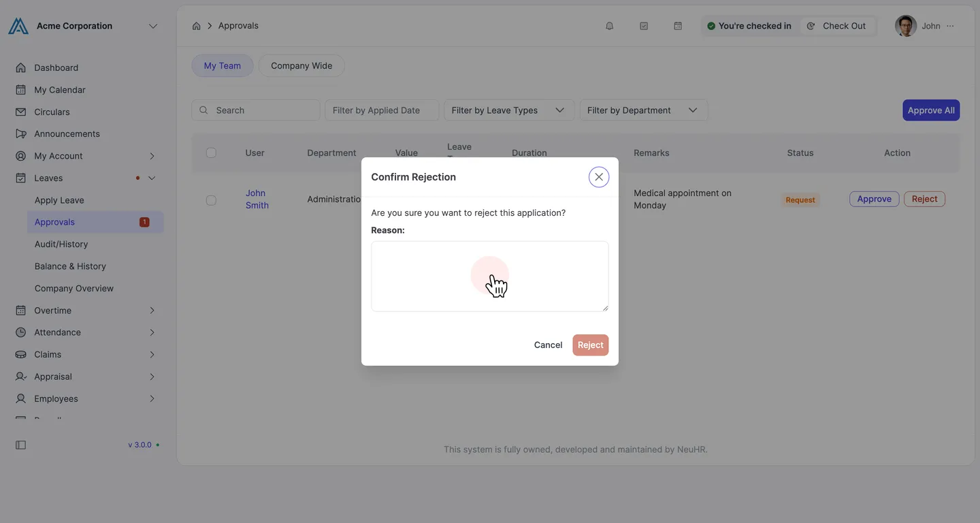Click the Approvals breadcrumb text
This screenshot has height=523, width=980.
point(238,26)
